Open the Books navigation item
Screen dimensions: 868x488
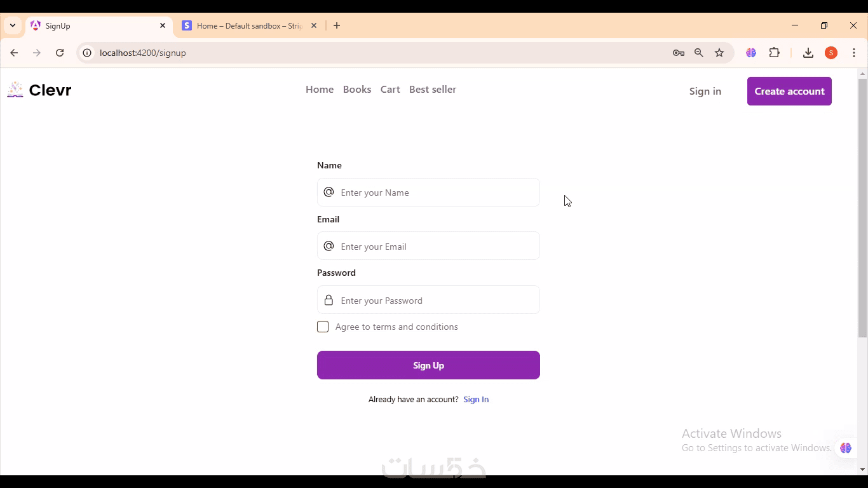tap(357, 90)
